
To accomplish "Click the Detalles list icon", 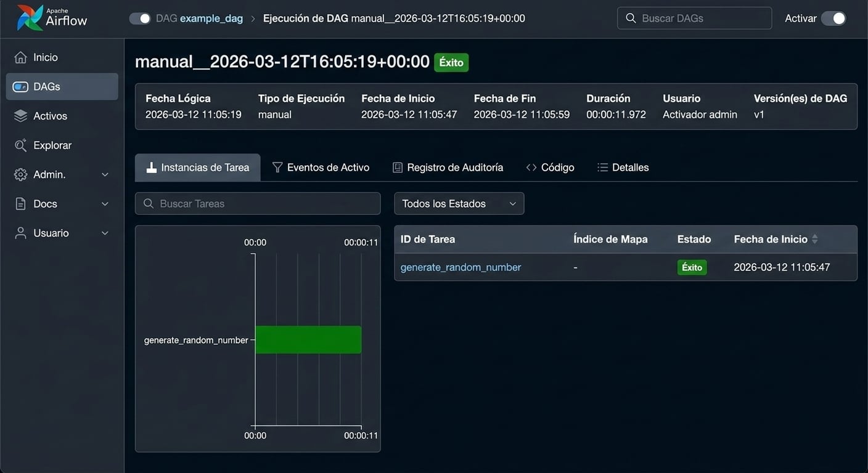I will 603,168.
